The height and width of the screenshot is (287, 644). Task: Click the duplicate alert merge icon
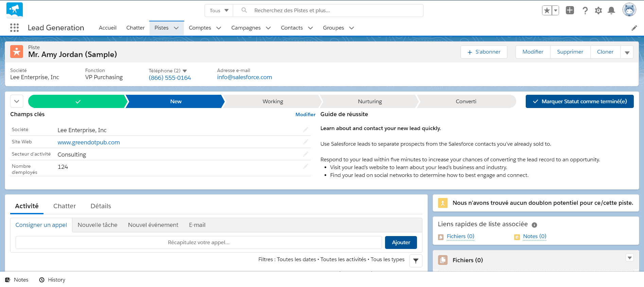pyautogui.click(x=443, y=203)
